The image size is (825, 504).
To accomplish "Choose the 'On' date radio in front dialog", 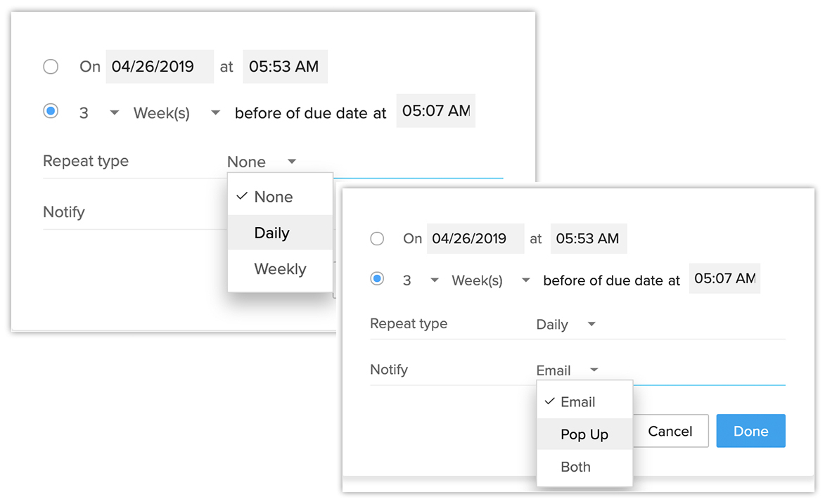I will (x=378, y=238).
